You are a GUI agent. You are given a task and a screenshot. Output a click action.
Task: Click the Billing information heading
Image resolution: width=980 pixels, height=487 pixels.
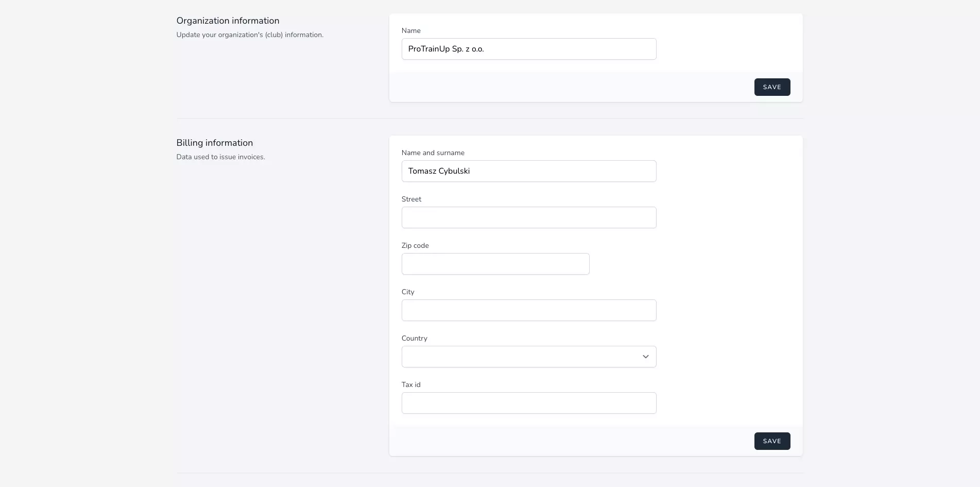[x=214, y=143]
